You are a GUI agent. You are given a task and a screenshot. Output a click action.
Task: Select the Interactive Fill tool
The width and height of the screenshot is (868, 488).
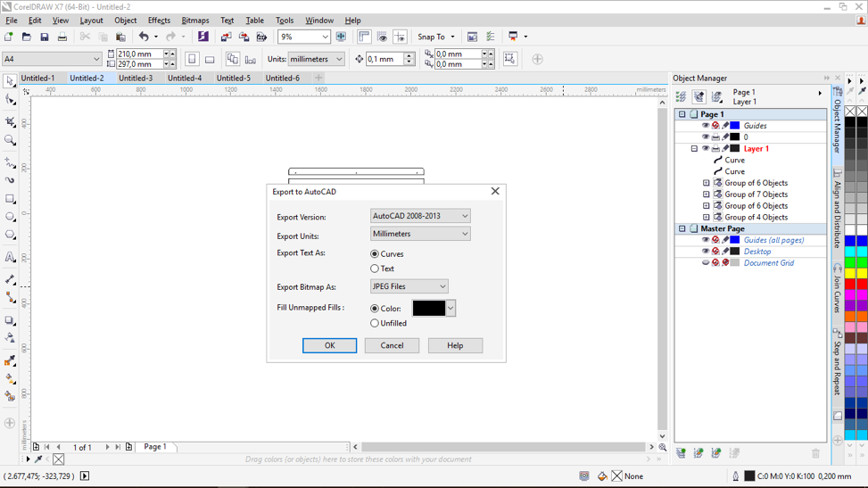coord(10,379)
